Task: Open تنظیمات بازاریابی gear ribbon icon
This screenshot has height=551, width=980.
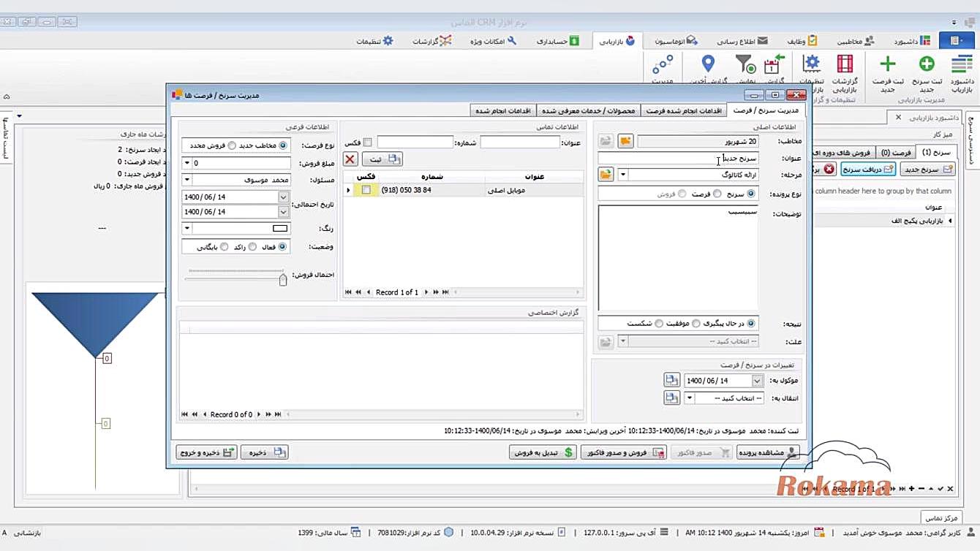Action: [x=812, y=64]
